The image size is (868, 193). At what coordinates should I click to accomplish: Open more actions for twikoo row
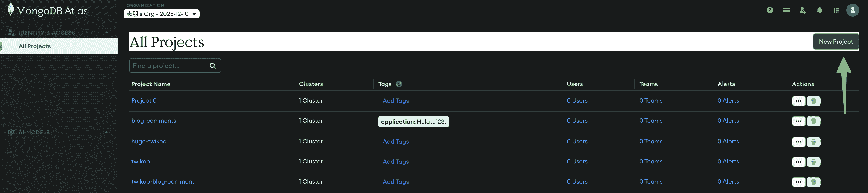pyautogui.click(x=799, y=162)
